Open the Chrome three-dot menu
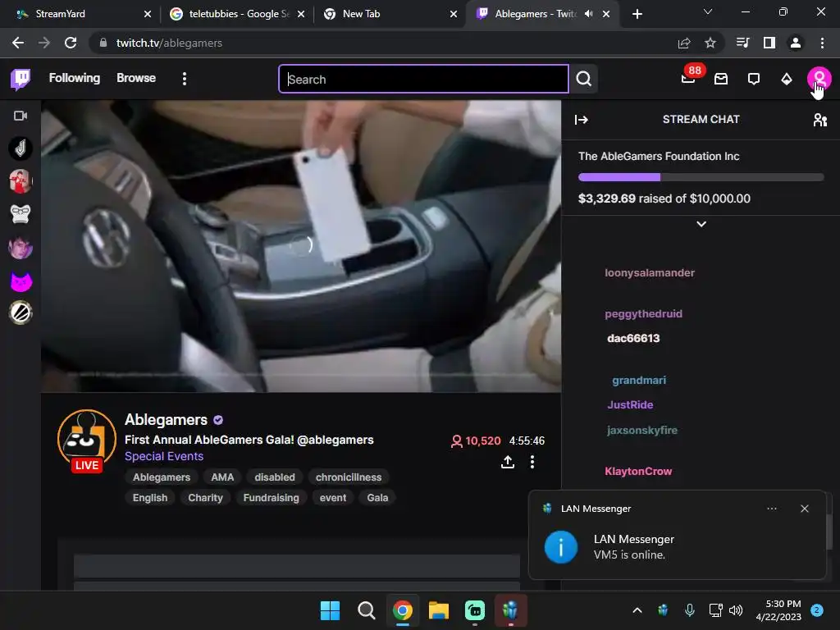The image size is (840, 630). [x=822, y=43]
